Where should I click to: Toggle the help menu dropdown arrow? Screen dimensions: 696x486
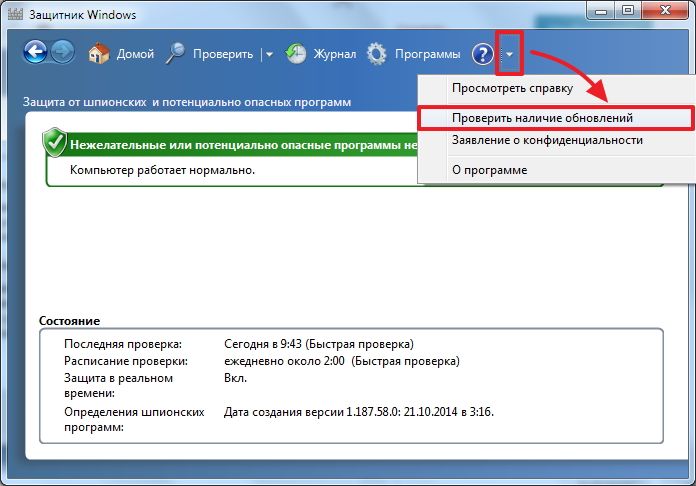[x=510, y=55]
